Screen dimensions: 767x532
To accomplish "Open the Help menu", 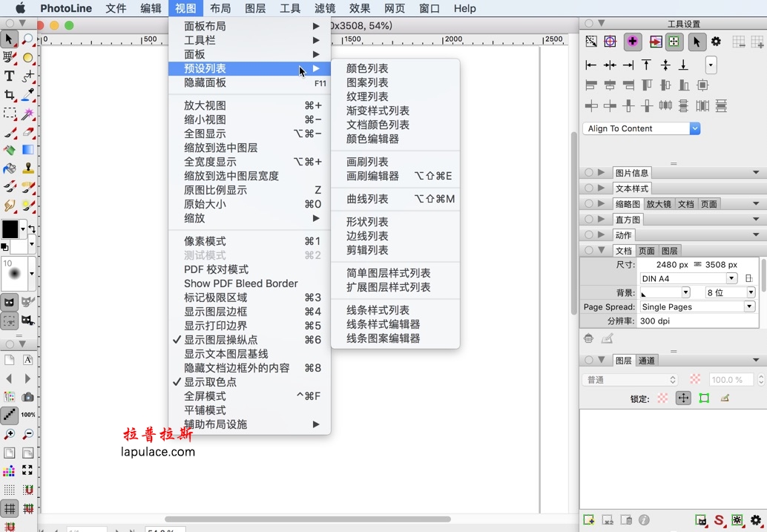I will pos(464,8).
